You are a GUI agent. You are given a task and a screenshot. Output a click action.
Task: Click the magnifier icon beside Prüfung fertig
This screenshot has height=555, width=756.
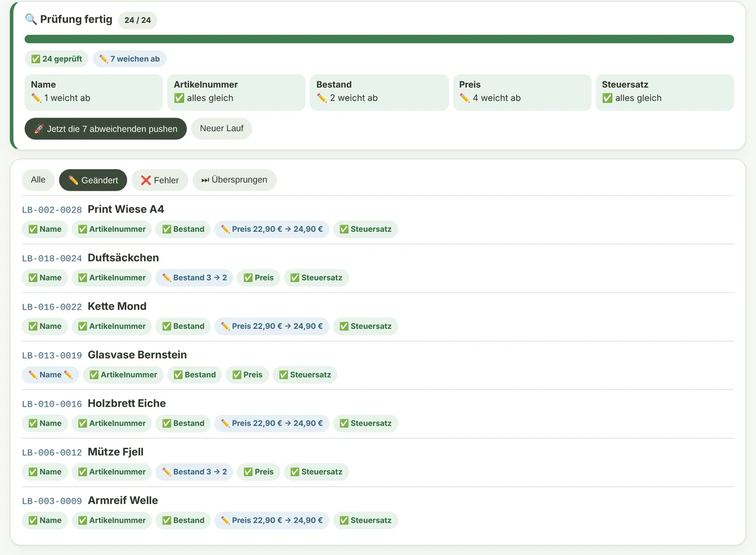point(31,19)
